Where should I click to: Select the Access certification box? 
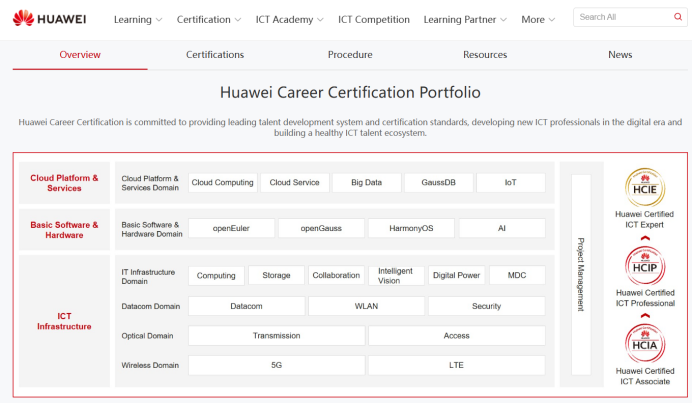(456, 335)
